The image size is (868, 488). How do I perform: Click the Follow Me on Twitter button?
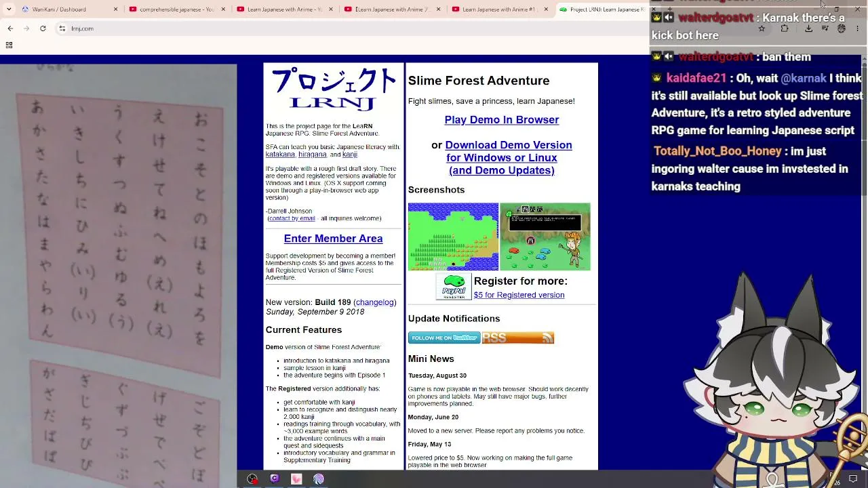click(x=444, y=338)
